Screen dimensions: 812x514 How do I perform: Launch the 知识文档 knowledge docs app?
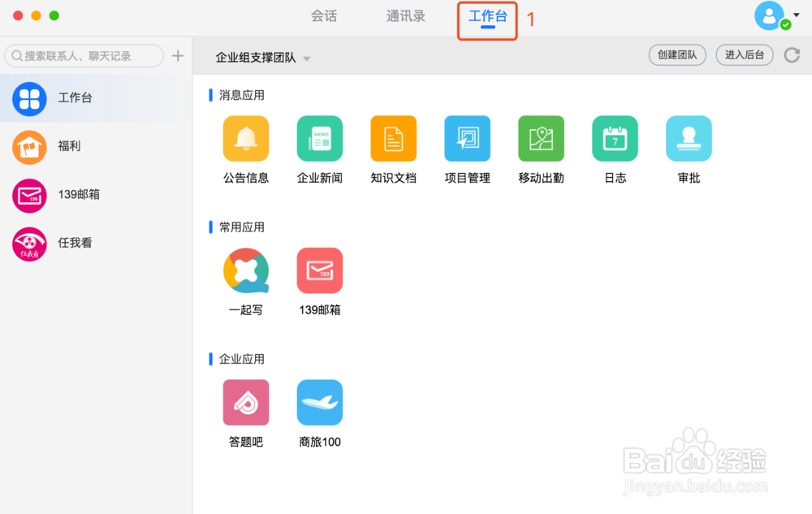393,138
